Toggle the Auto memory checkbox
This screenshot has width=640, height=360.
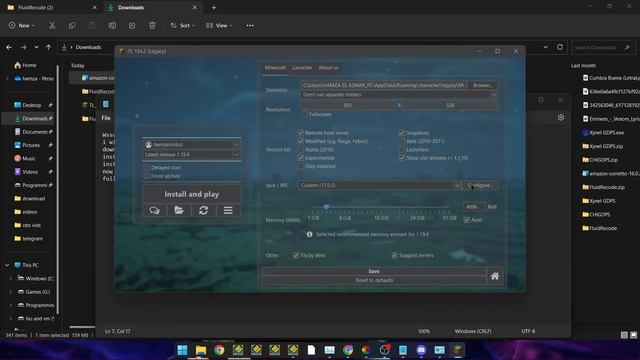pos(467,220)
